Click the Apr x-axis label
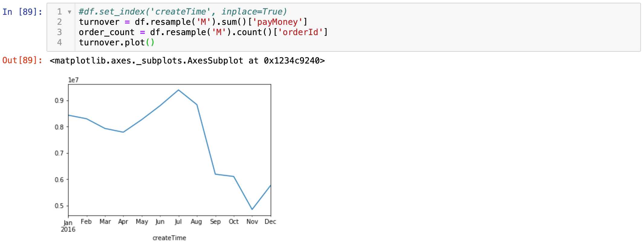The width and height of the screenshot is (644, 245). click(123, 222)
